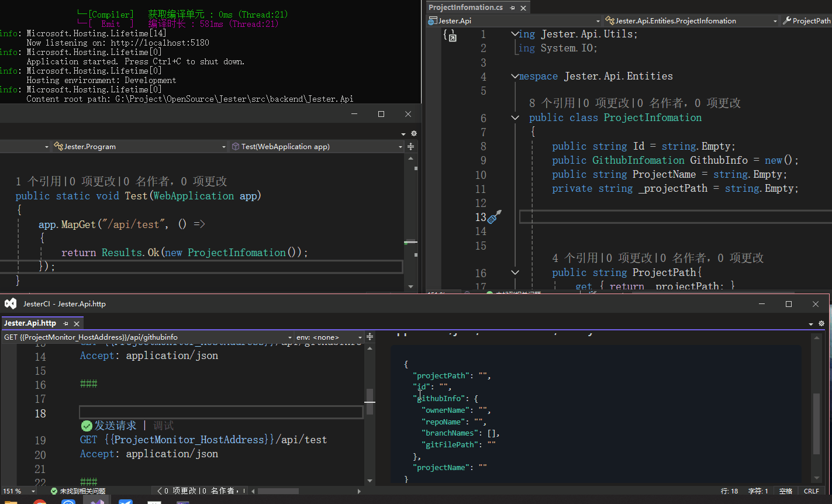
Task: Click the CodeLens wrench icon on line 13
Action: click(x=495, y=216)
